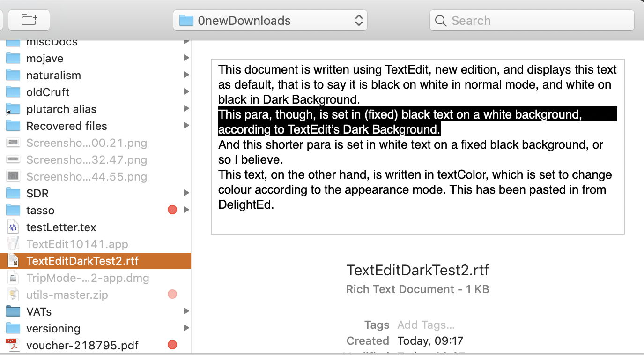Viewport: 644px width, 355px height.
Task: Click the TripMode disk image file icon
Action: pyautogui.click(x=13, y=278)
